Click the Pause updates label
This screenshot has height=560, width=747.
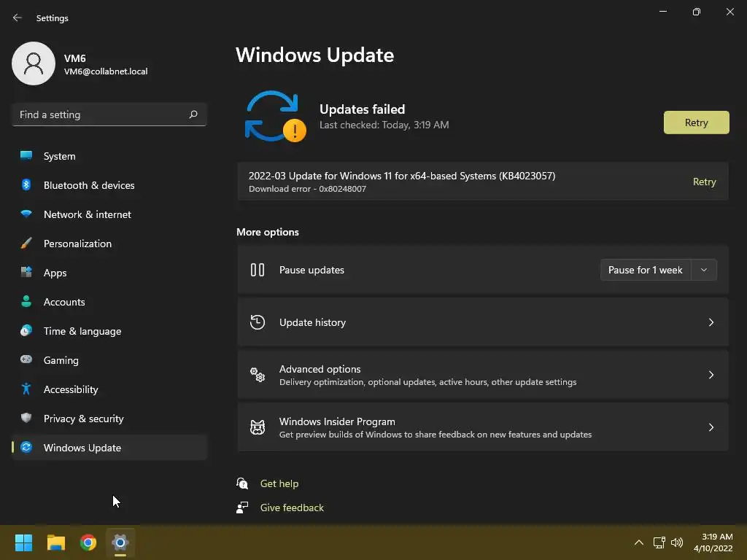[311, 270]
